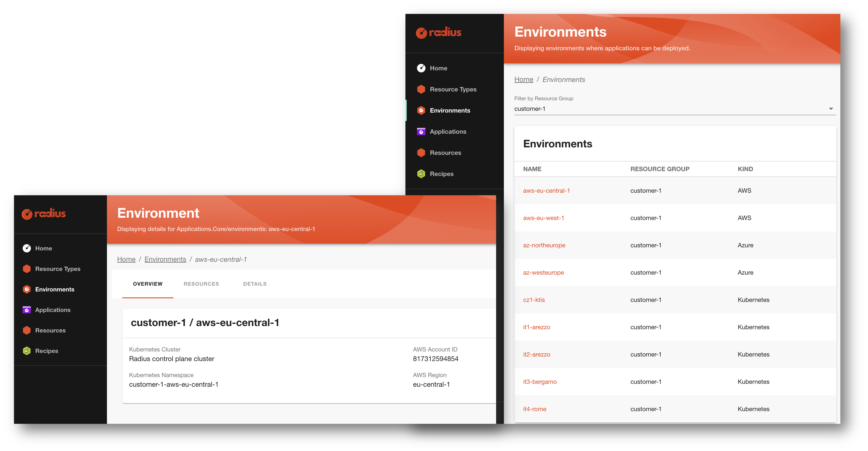Open the it3-bergamo environment link

(539, 381)
